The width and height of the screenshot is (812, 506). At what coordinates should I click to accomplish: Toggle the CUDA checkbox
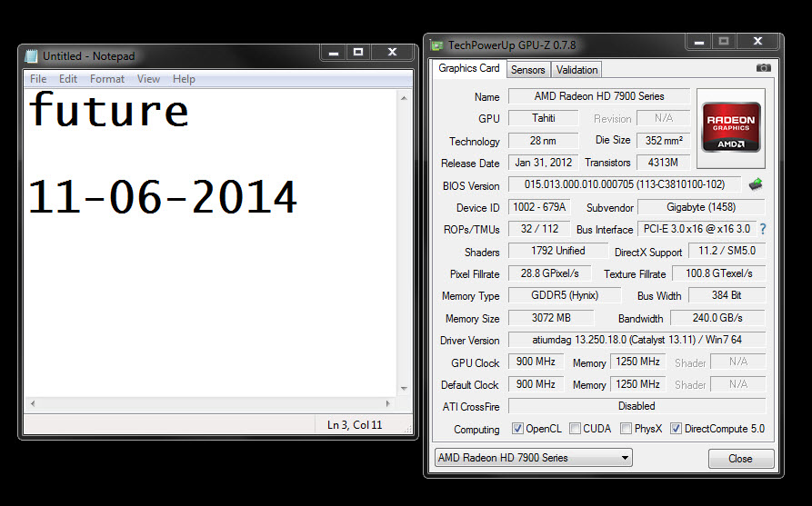(x=575, y=429)
